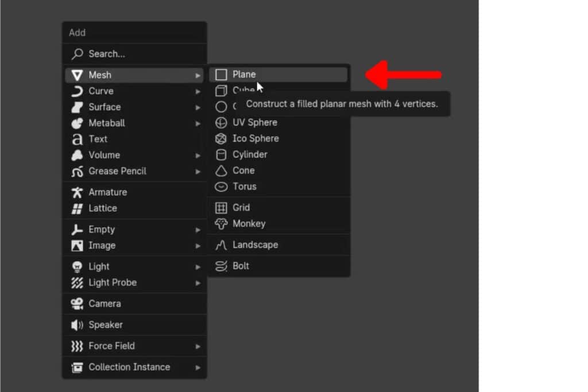Image resolution: width=588 pixels, height=392 pixels.
Task: Select the Armature icon
Action: point(77,192)
